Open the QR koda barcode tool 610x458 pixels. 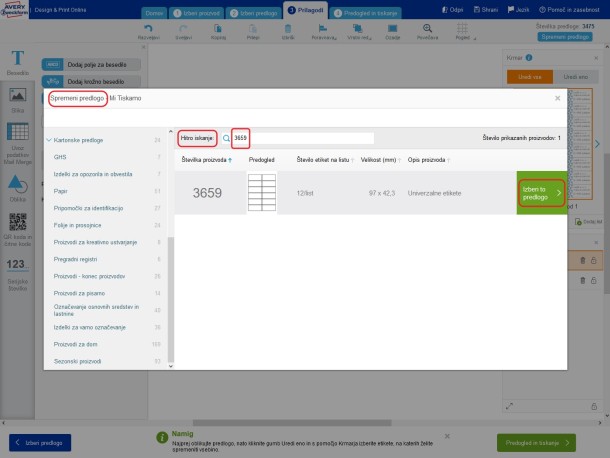pos(18,222)
